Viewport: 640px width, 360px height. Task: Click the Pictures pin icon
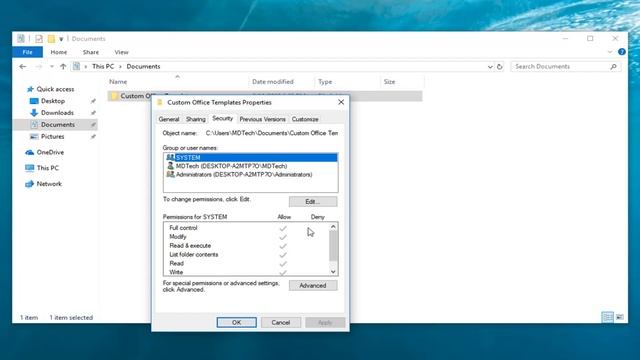coord(93,136)
